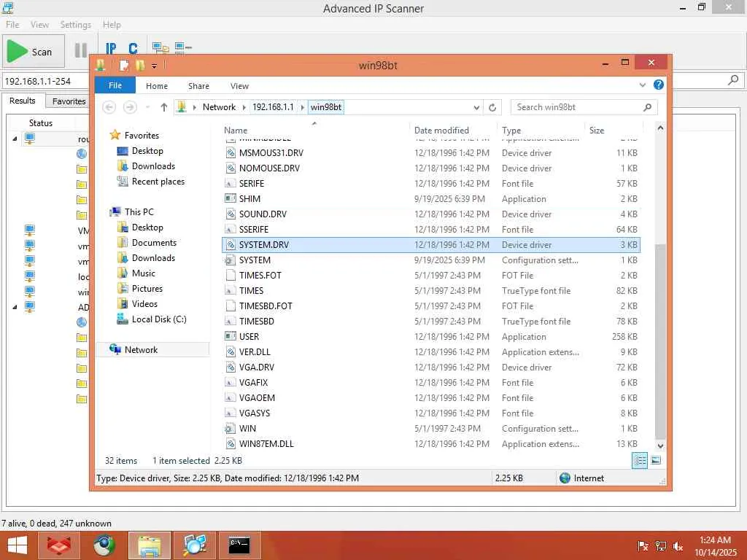Screen dimensions: 747x560
Task: Go up one folder level arrow
Action: pos(164,107)
